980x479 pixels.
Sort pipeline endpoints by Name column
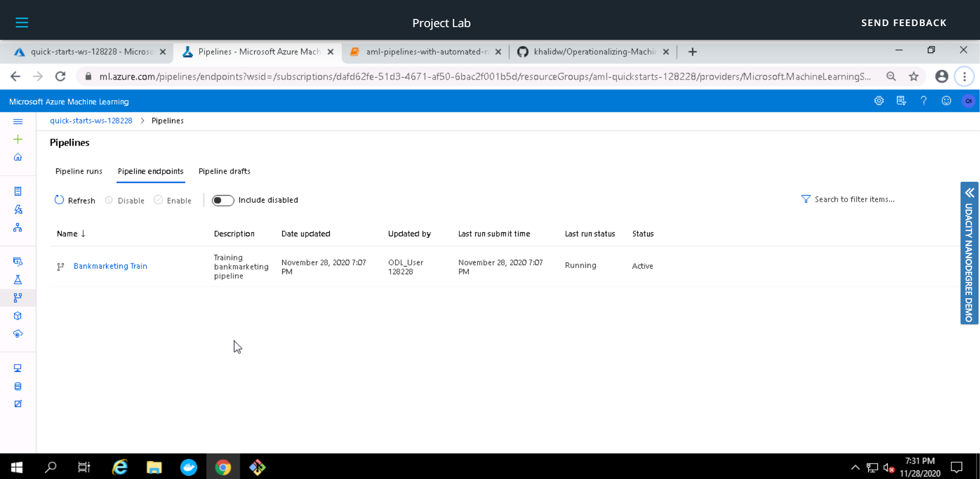[71, 233]
